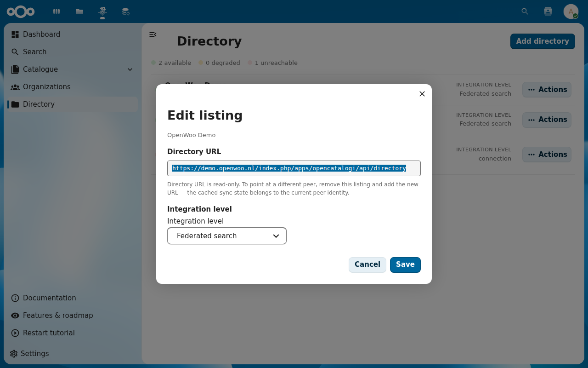
Task: Select Directory in the sidebar
Action: pyautogui.click(x=73, y=104)
